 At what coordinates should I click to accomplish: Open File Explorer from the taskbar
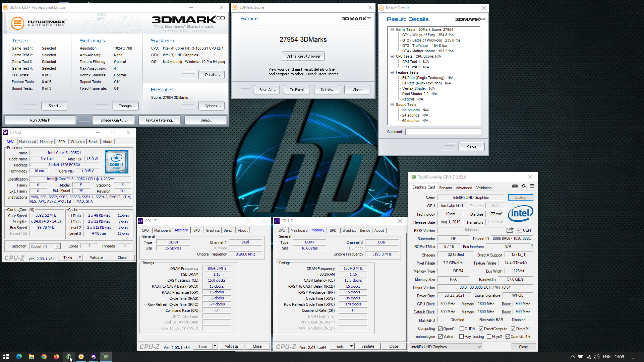pos(31,357)
